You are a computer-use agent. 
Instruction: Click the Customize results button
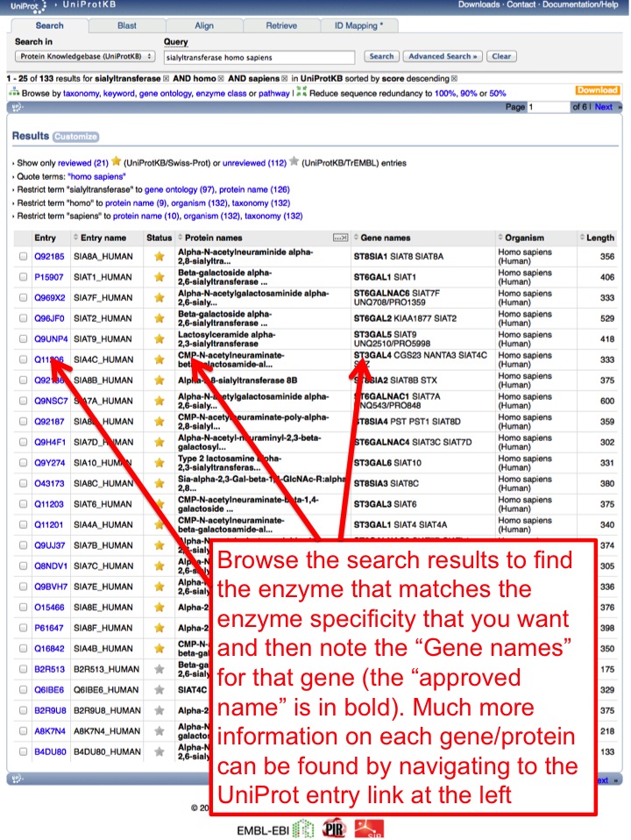76,137
